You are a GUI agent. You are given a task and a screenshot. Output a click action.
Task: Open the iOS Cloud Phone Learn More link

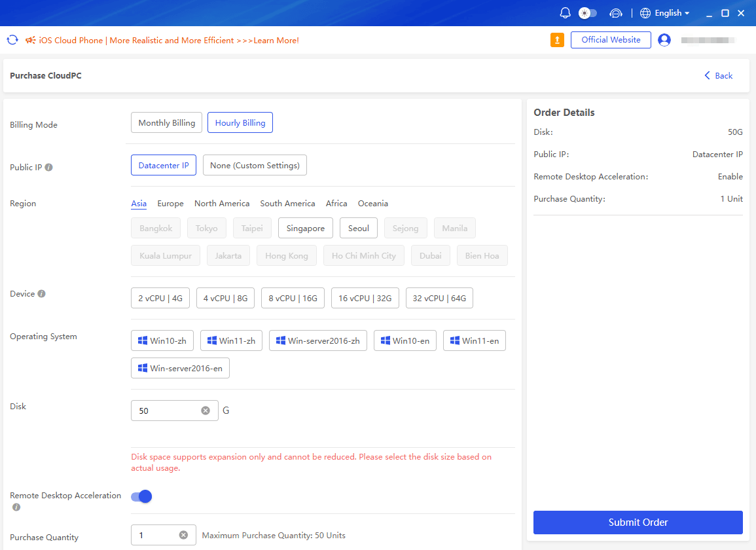tap(169, 41)
